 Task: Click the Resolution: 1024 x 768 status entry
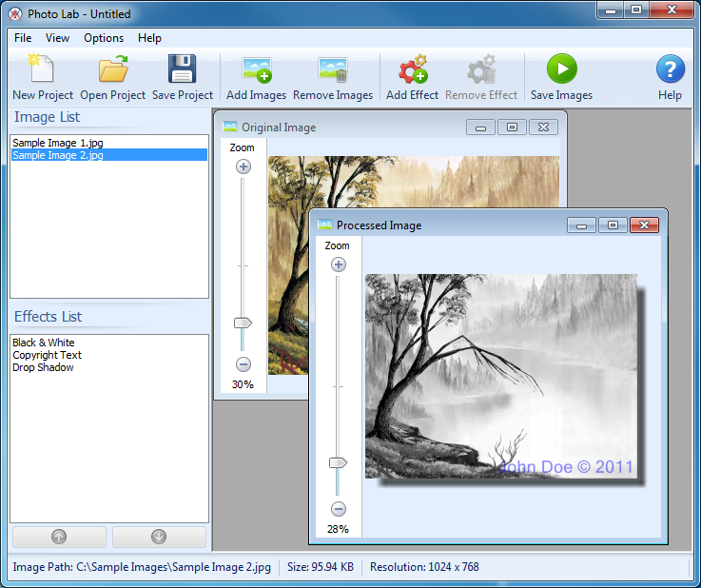point(424,567)
